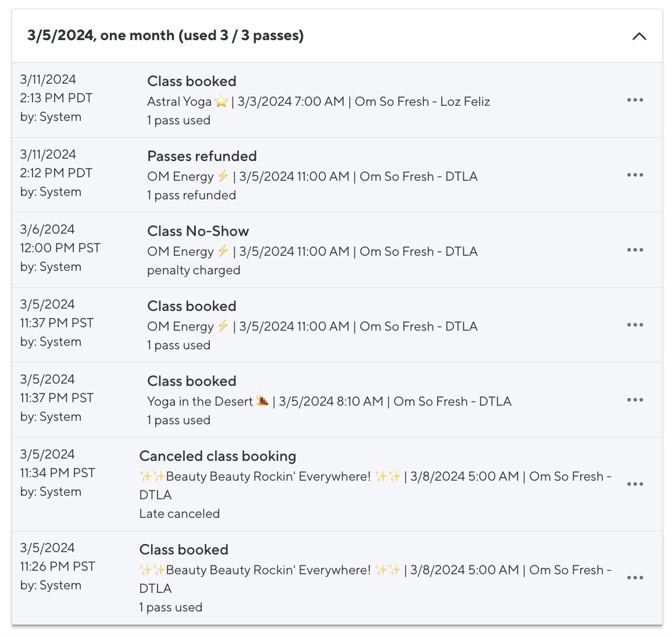Open the options menu for Astral Yoga booking
Viewport: 672px width, 637px height.
[x=635, y=100]
